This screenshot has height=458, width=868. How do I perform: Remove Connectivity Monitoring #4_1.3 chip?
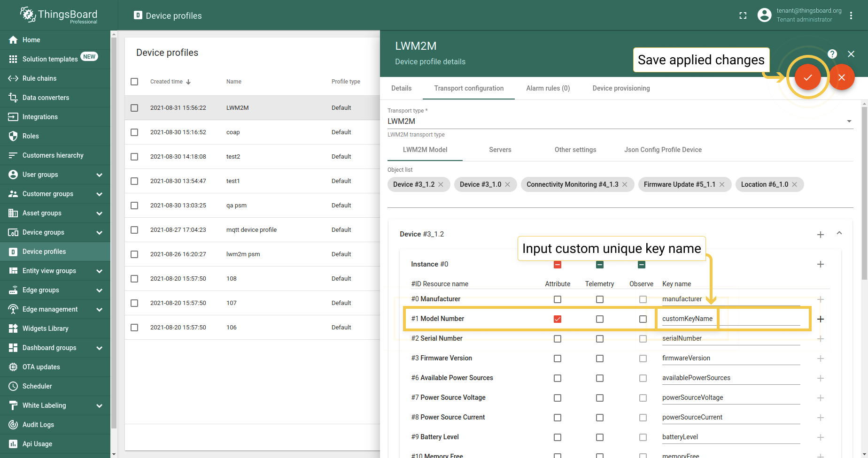625,184
